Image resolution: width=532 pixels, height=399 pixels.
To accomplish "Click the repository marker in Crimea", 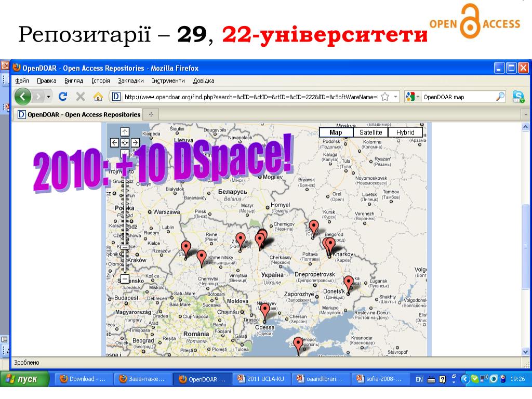I will [298, 345].
